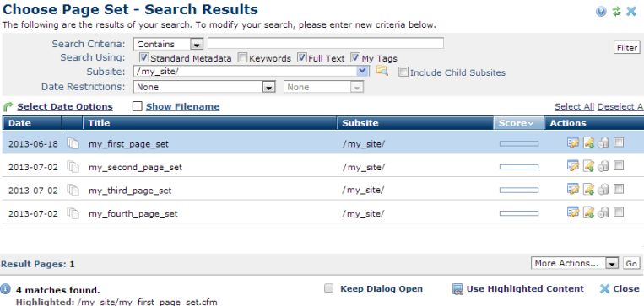Image resolution: width=644 pixels, height=306 pixels.
Task: Check Include Child Subsites
Action: point(403,72)
